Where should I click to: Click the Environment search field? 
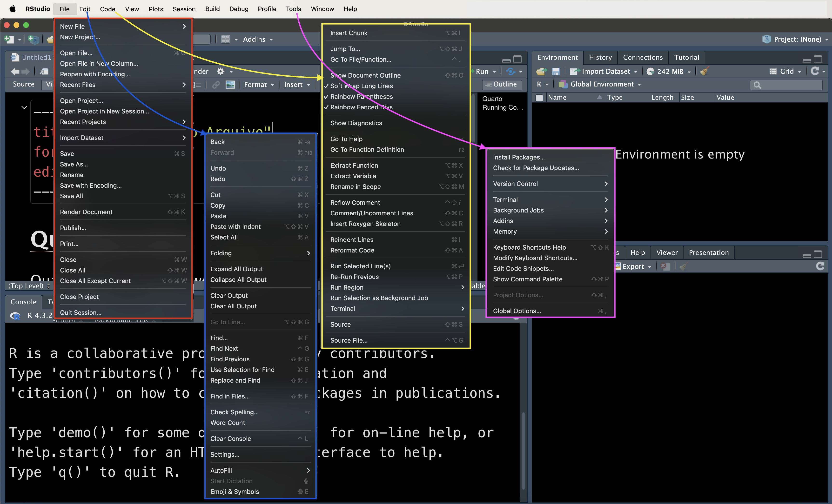coord(786,85)
